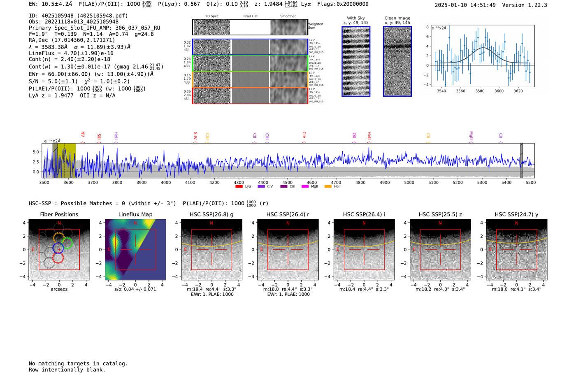Click the Primary Spec_Slot_IFU_AMP line
This screenshot has width=576, height=392.
[95, 28]
